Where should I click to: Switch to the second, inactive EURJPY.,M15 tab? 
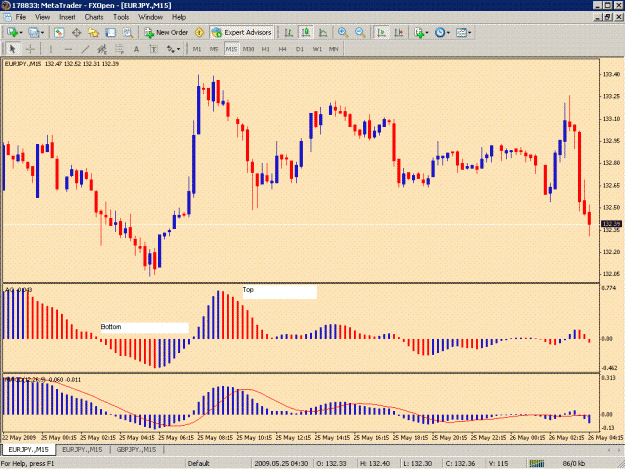[83, 449]
